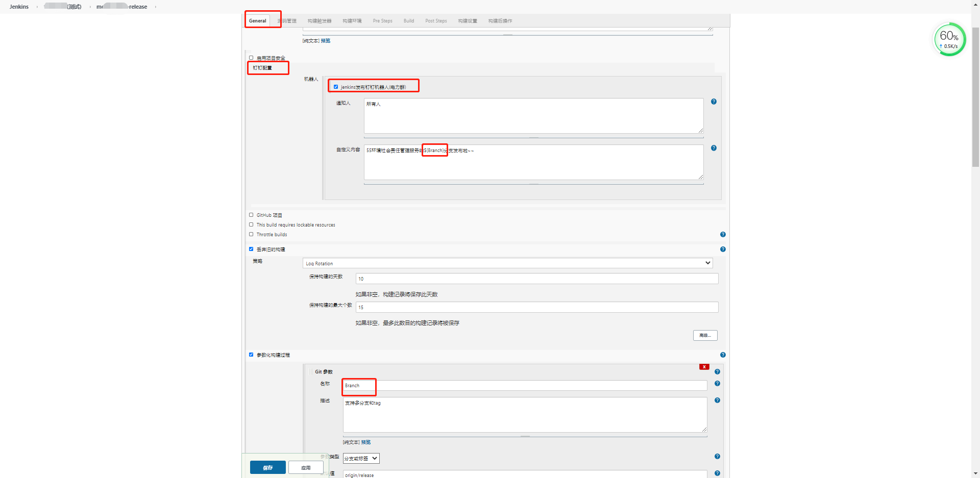Open the Log Rotation strategy dropdown
Image resolution: width=980 pixels, height=478 pixels.
point(508,263)
